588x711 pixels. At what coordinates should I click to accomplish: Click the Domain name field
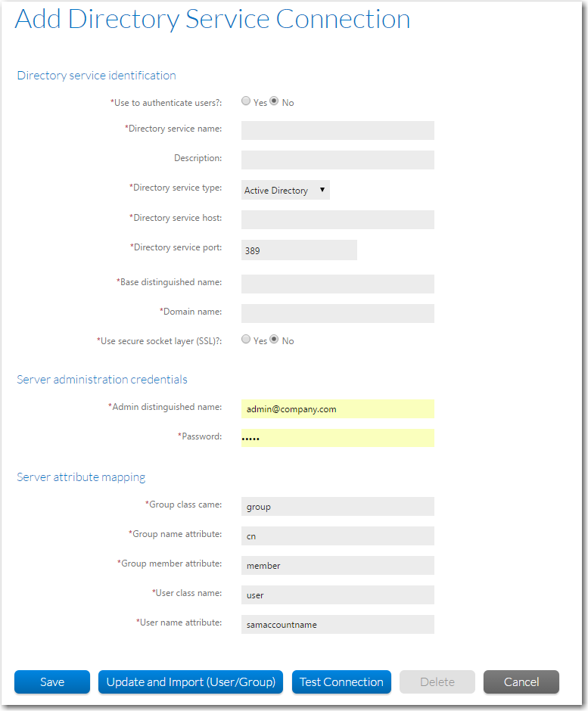point(337,312)
